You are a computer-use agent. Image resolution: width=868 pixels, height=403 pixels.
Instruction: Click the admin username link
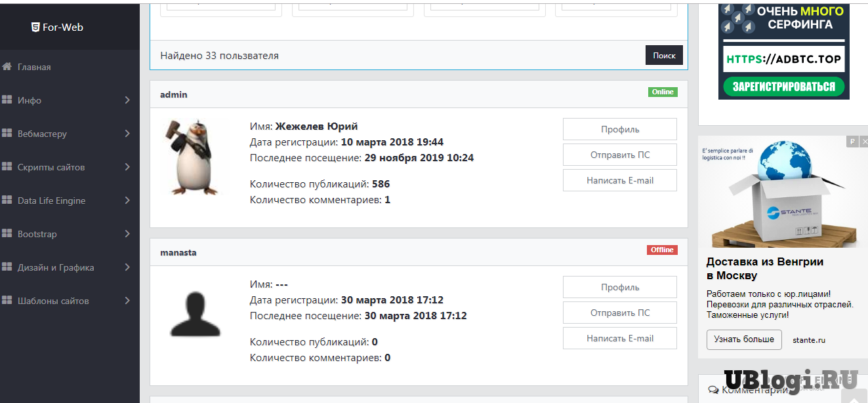(174, 94)
